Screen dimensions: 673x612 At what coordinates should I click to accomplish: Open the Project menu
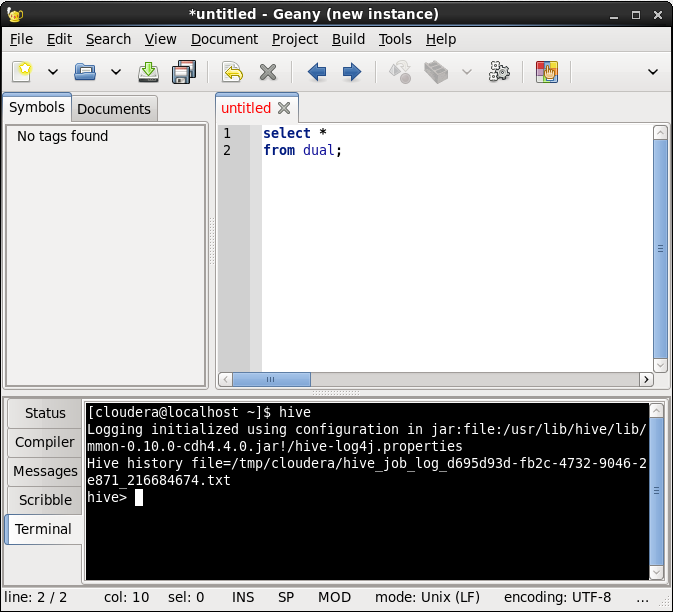[295, 39]
